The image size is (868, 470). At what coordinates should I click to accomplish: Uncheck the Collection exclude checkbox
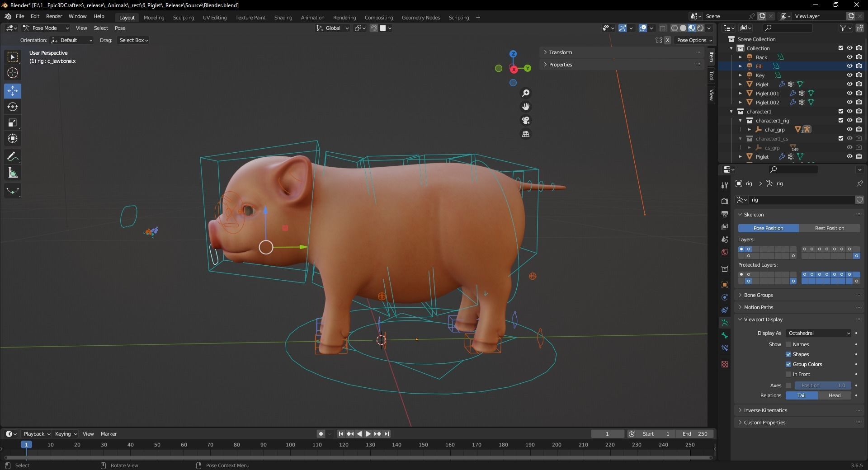click(x=841, y=48)
